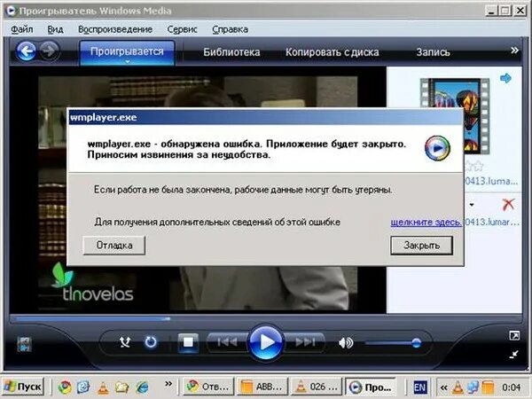Stop playback with the square button

[188, 342]
